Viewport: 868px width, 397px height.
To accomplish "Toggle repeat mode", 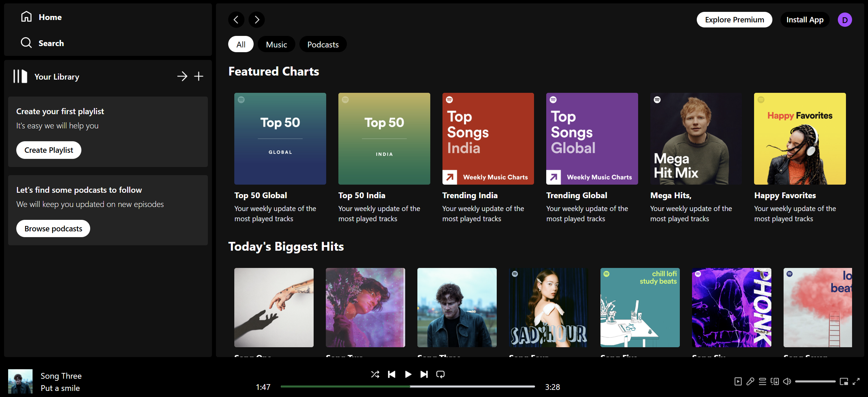I will pyautogui.click(x=440, y=374).
